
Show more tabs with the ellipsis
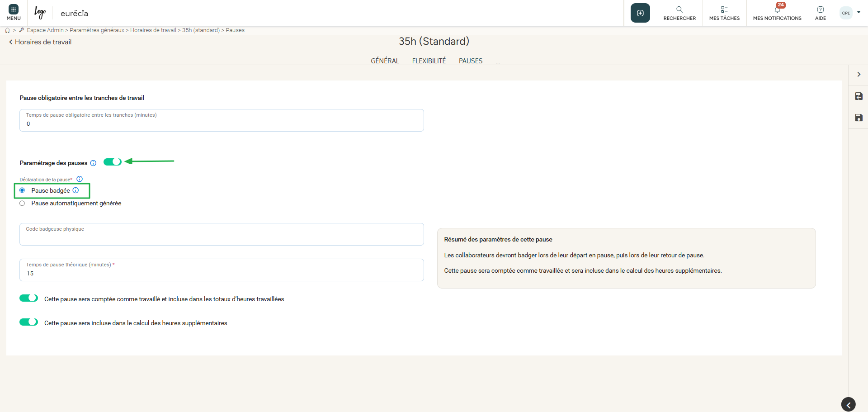click(x=498, y=62)
